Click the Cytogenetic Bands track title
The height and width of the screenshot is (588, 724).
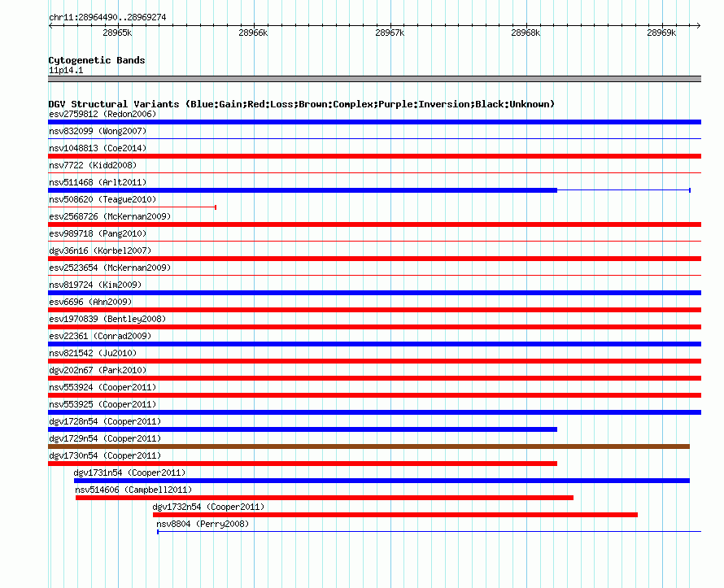click(x=97, y=60)
